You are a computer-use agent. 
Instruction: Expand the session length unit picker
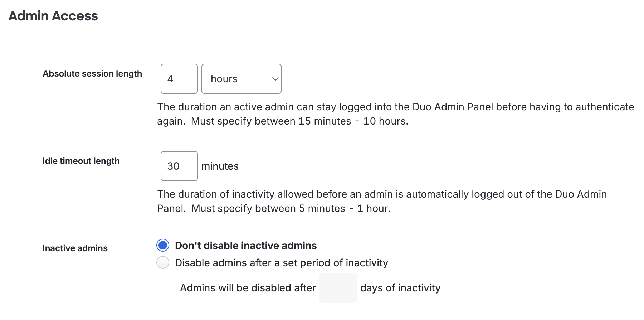tap(241, 79)
